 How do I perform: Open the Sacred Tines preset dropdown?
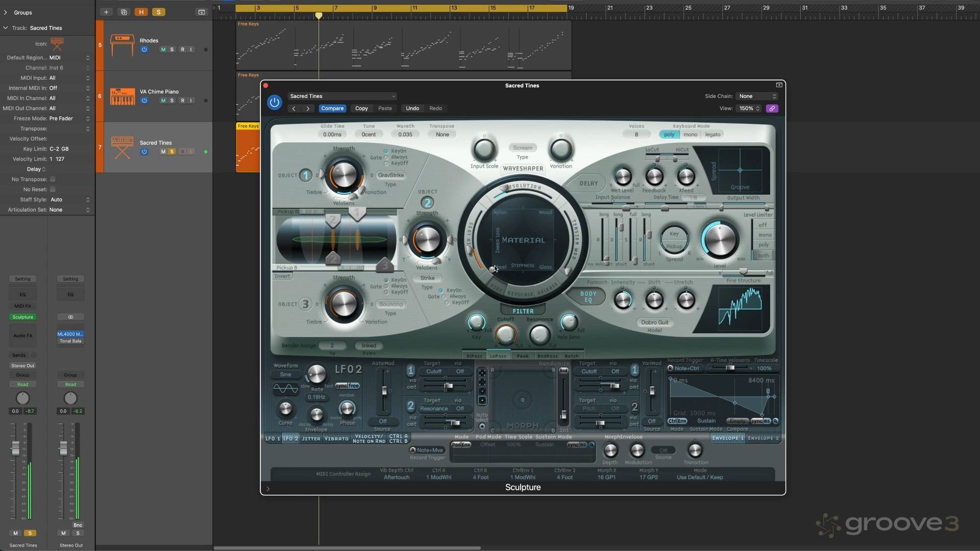[x=342, y=96]
